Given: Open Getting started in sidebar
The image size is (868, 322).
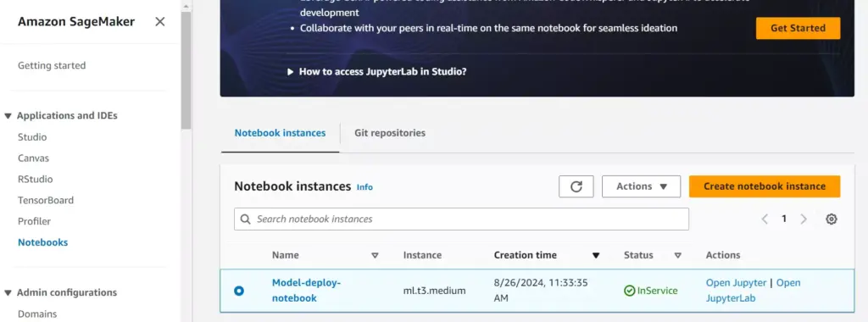Looking at the screenshot, I should coord(52,66).
